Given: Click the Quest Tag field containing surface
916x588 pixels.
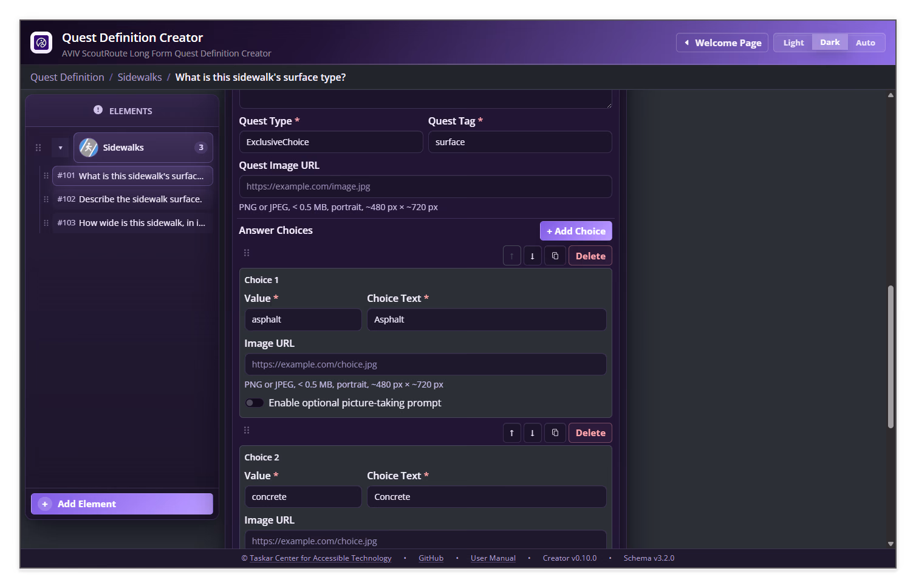Looking at the screenshot, I should click(520, 142).
